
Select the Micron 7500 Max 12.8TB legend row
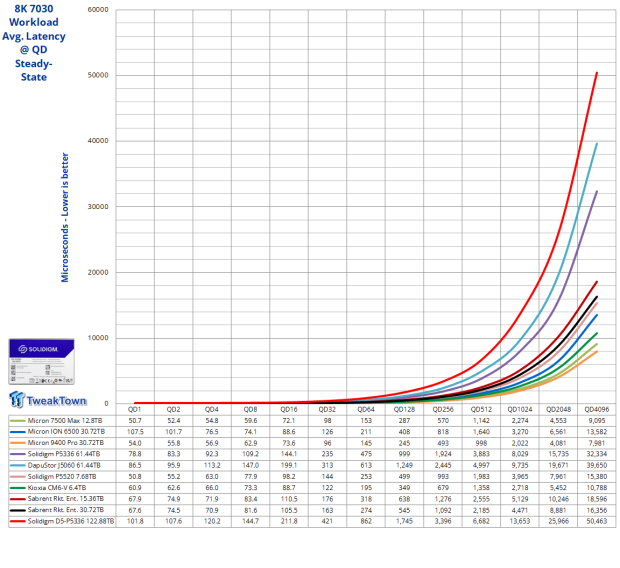pos(62,420)
